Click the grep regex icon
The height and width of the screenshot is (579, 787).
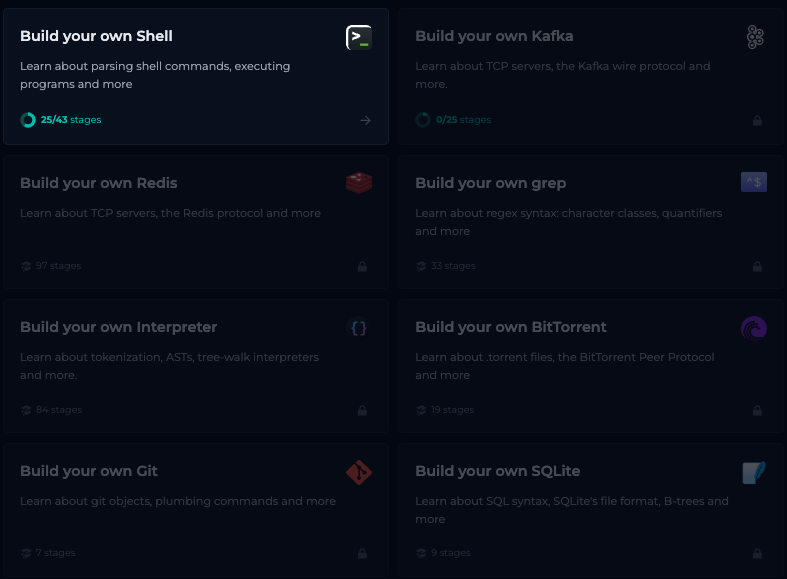click(x=754, y=182)
